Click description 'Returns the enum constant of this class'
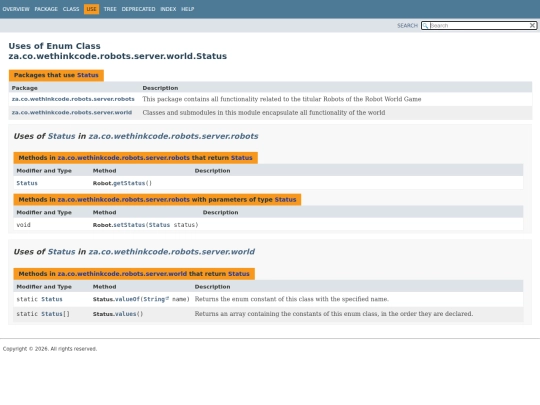 tap(292, 299)
